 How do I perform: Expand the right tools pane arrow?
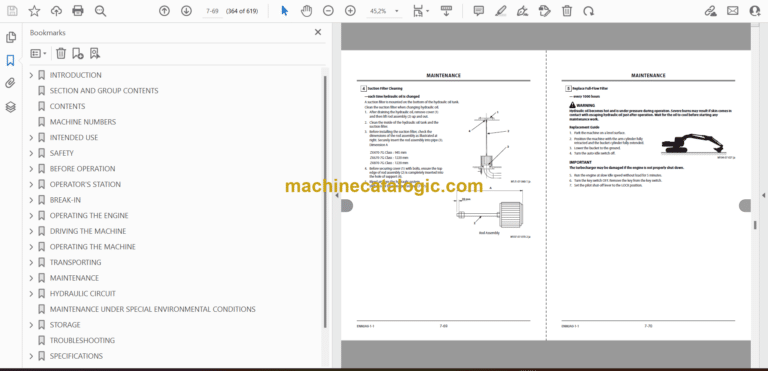pos(763,195)
